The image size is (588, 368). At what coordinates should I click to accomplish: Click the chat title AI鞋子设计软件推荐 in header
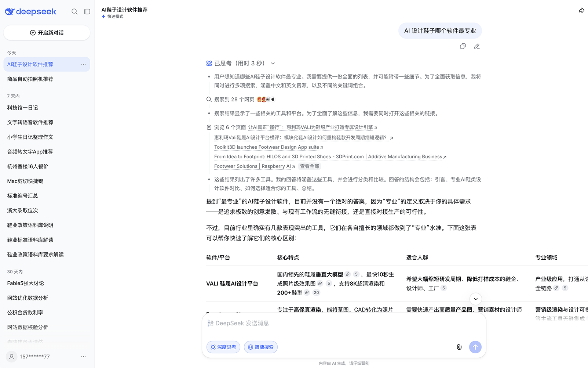click(124, 10)
